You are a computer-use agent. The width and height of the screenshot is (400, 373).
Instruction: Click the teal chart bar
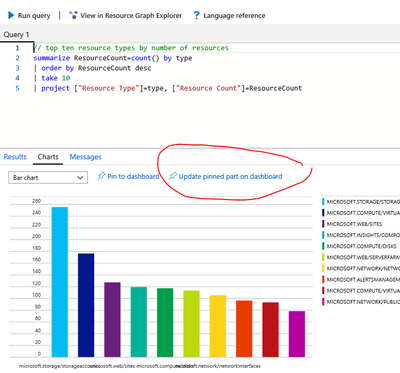click(x=139, y=322)
